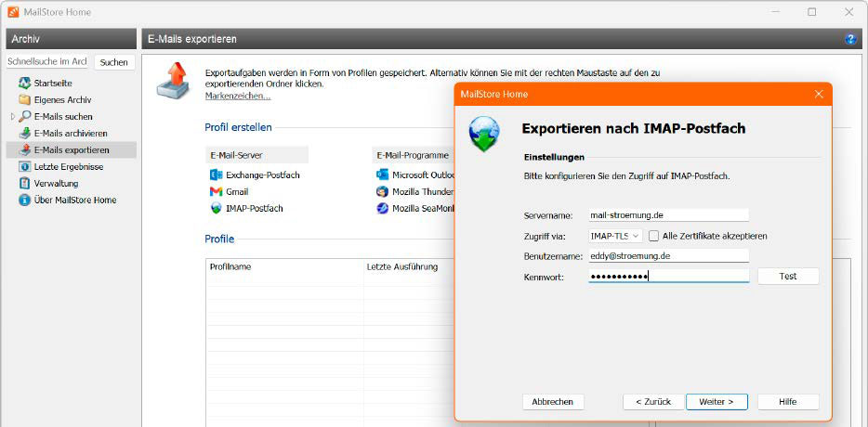Enable Alle Zertifikate akzeptieren checkbox
The height and width of the screenshot is (427, 868).
653,236
